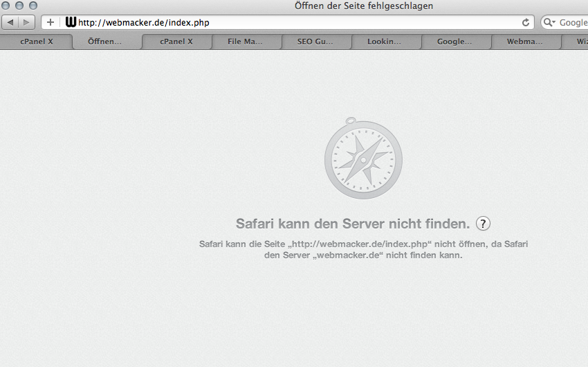Open the File Ma... tab
This screenshot has height=367, width=588.
pos(246,42)
